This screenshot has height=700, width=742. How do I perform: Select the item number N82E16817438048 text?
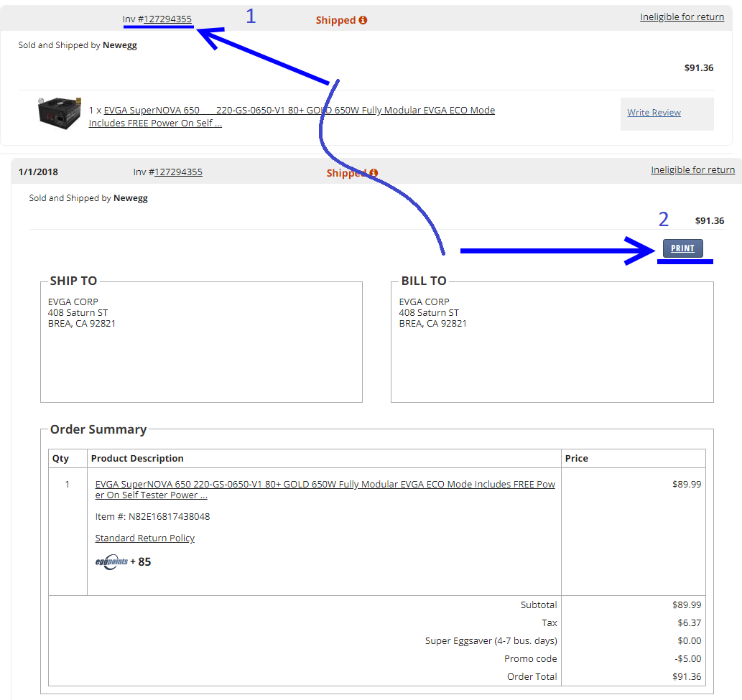pos(169,516)
